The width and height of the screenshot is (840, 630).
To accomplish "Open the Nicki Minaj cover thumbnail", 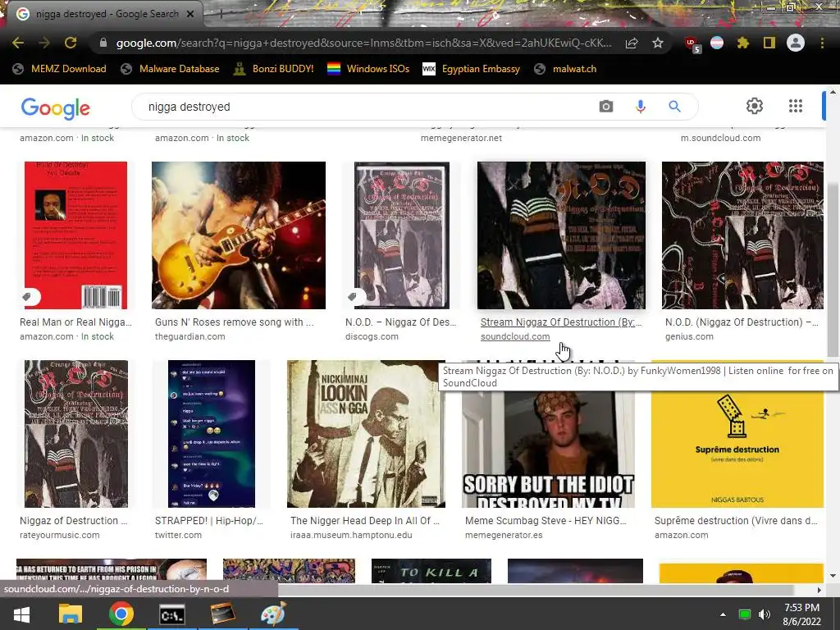I will pos(366,434).
